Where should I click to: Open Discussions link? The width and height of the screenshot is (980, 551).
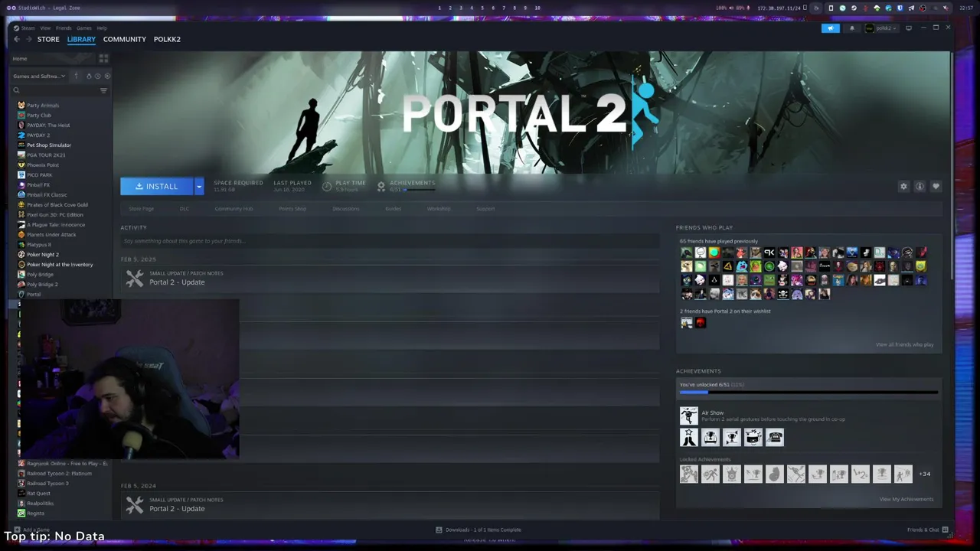(x=346, y=209)
